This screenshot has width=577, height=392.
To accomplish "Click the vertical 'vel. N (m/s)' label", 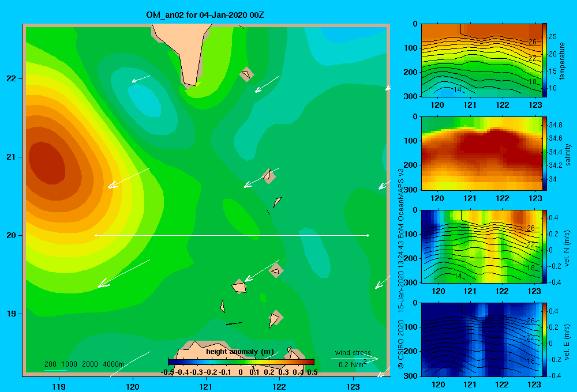I will [567, 248].
